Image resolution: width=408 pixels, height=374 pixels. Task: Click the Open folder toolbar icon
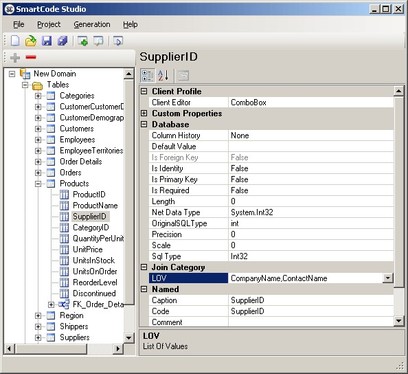click(x=31, y=41)
